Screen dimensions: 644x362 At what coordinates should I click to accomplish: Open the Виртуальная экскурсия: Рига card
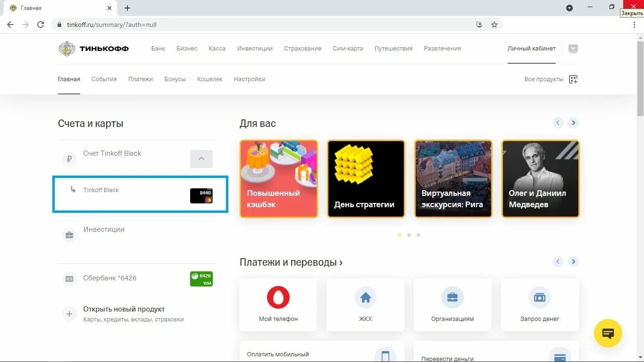[x=453, y=179]
